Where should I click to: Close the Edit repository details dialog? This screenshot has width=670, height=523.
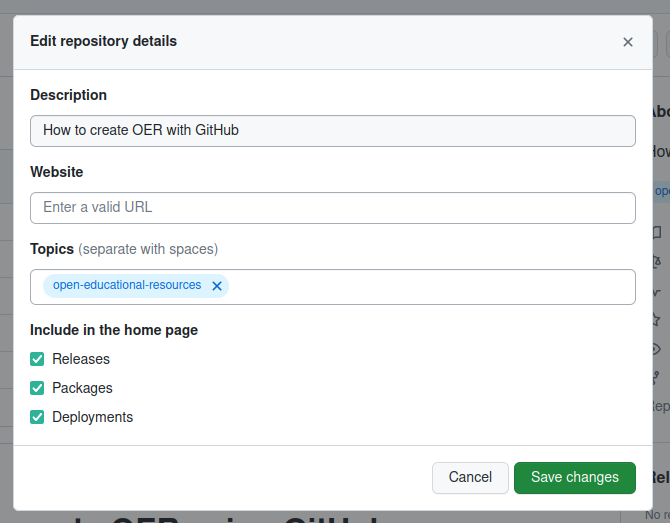pos(628,42)
